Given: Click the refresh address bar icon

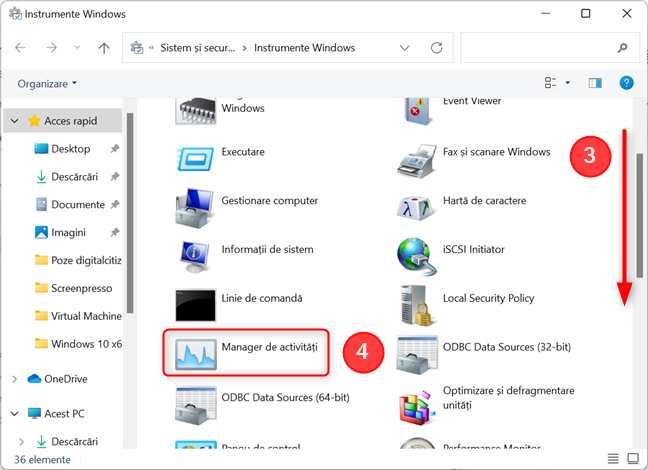Looking at the screenshot, I should [x=437, y=48].
